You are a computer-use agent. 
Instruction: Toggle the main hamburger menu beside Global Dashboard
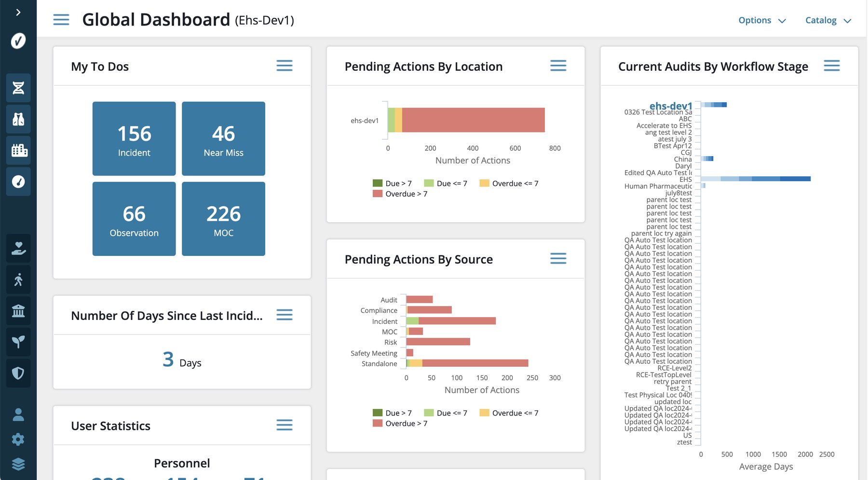click(61, 20)
